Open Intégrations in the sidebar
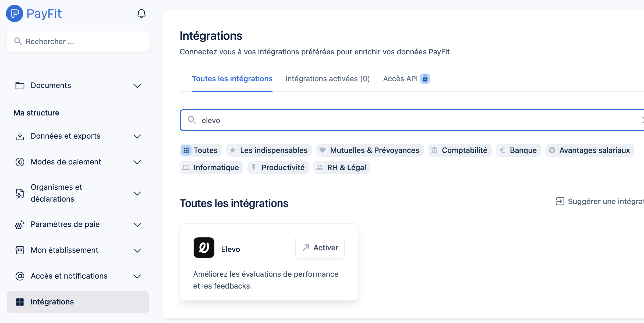Viewport: 644px width, 323px height. (78, 302)
